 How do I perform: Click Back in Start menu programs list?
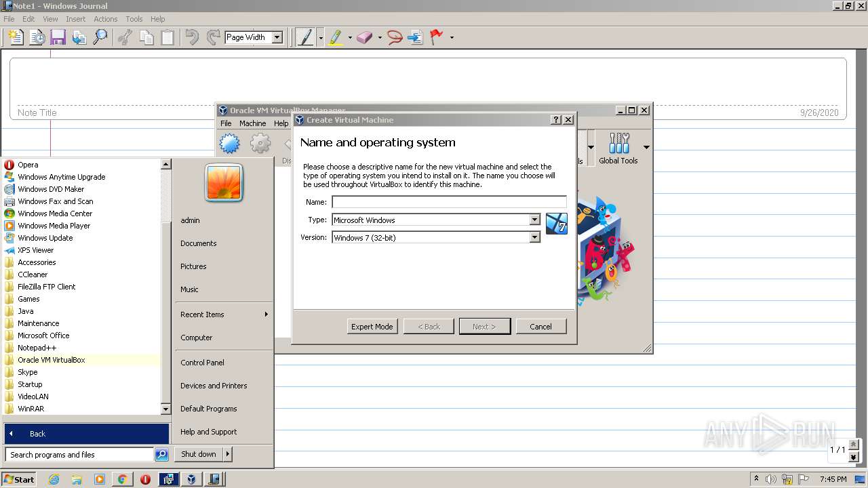coord(87,434)
